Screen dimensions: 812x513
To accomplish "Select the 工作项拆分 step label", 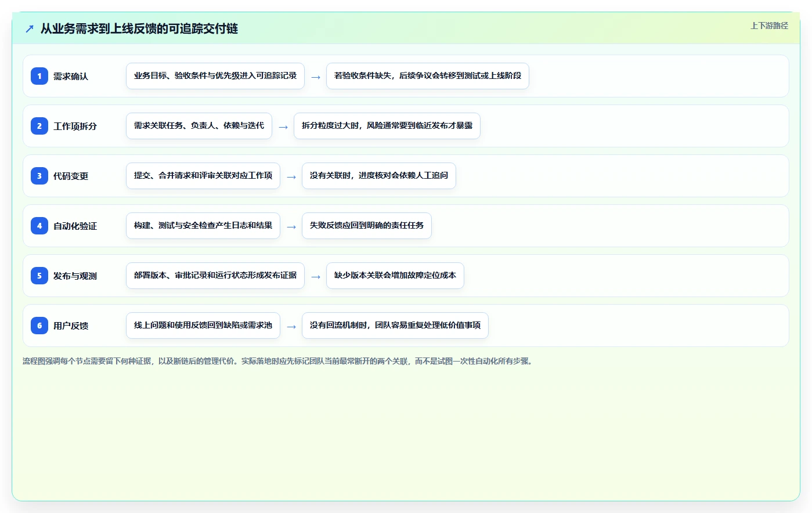I will 75,126.
